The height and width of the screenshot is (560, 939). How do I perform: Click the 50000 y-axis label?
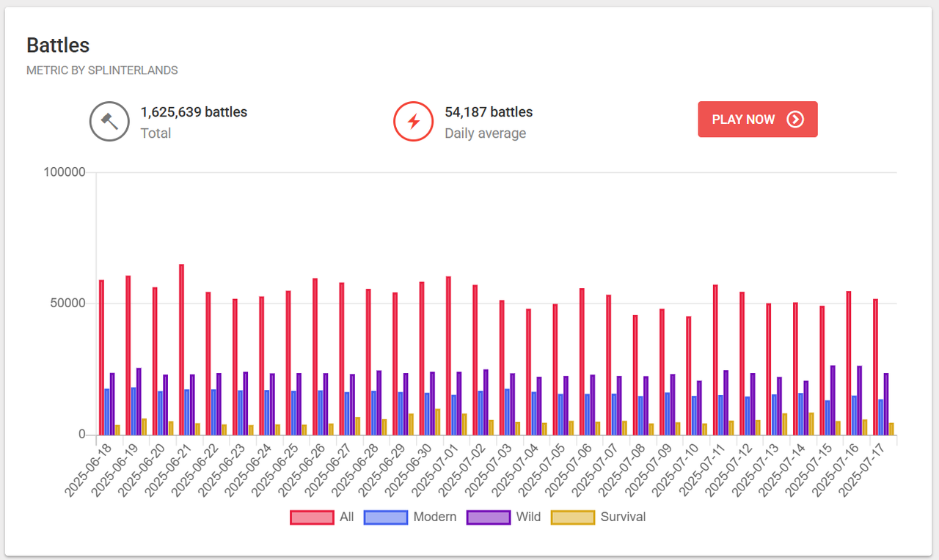coord(69,303)
